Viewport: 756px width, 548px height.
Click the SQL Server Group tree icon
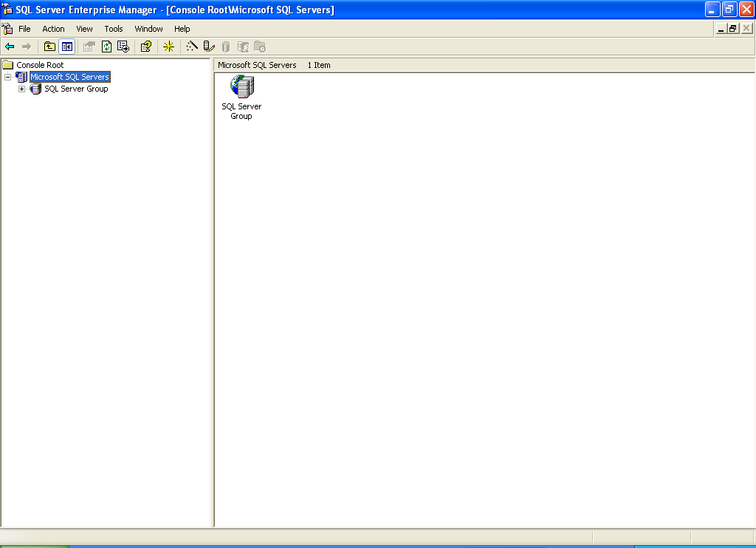tap(35, 89)
